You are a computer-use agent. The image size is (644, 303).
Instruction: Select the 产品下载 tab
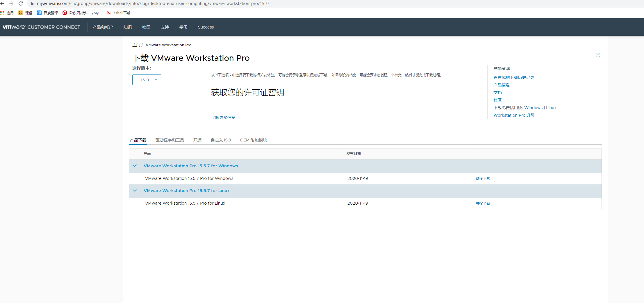(138, 140)
